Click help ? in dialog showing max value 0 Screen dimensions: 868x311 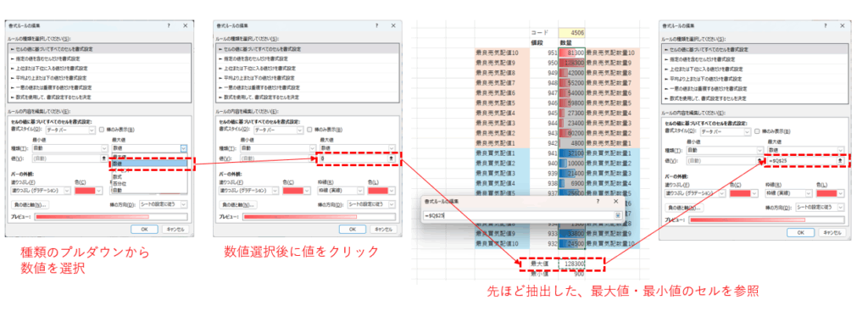point(376,25)
